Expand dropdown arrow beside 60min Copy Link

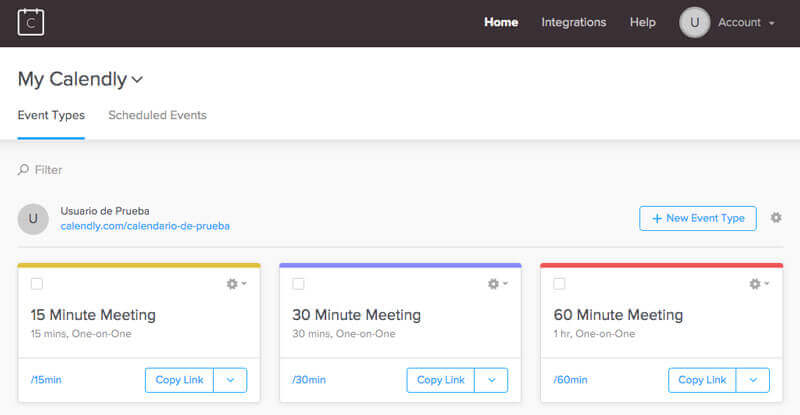753,380
